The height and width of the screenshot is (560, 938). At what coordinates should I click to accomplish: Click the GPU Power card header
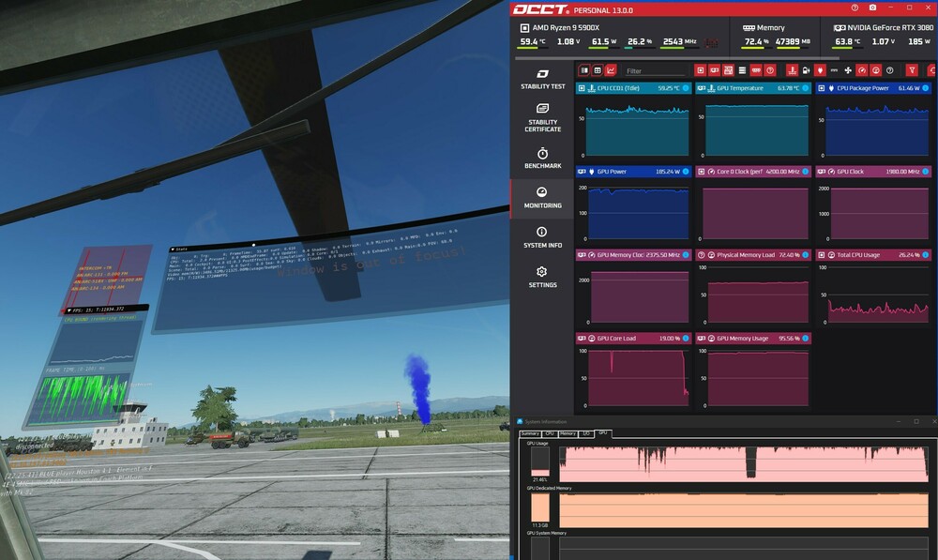click(633, 172)
